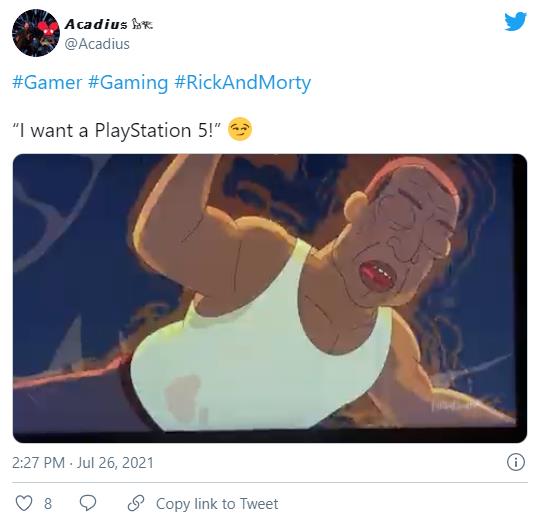Screen dimensions: 540x516
Task: Open Acadius profile avatar picture
Action: tap(35, 33)
